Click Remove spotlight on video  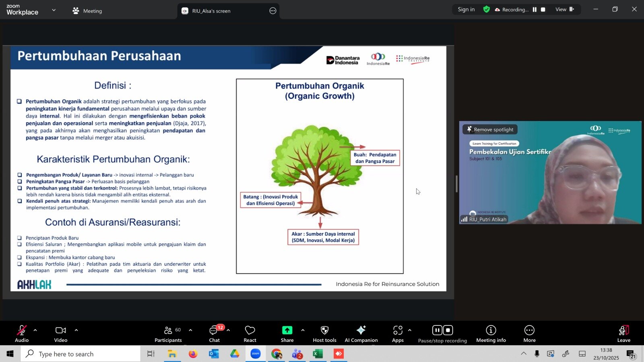490,130
